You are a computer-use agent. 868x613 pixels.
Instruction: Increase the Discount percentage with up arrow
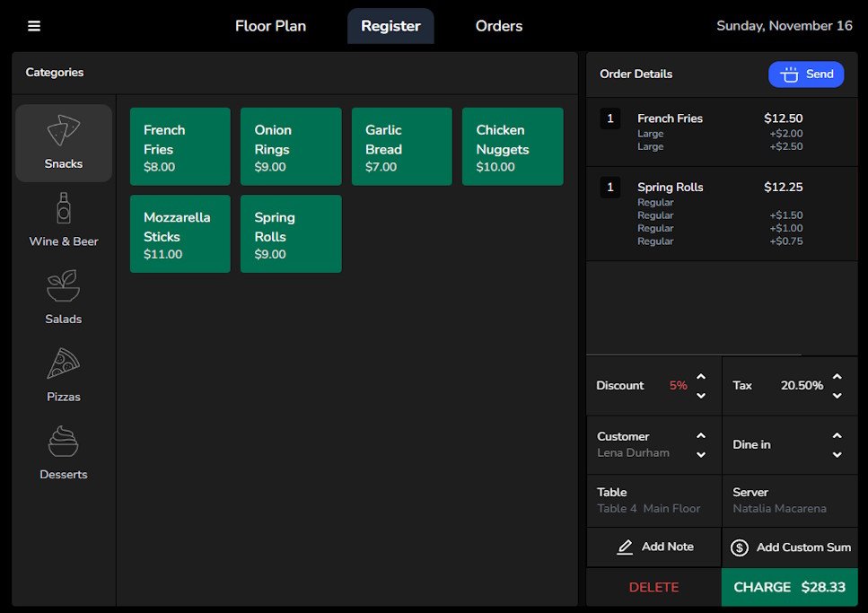[x=701, y=377]
